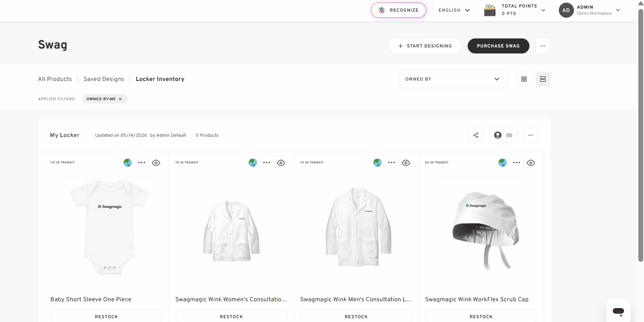Image resolution: width=644 pixels, height=322 pixels.
Task: Open My Locker more options ellipsis
Action: click(x=531, y=135)
